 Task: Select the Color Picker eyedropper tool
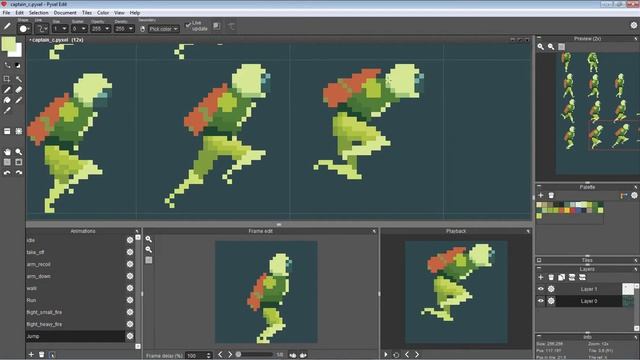click(x=7, y=111)
